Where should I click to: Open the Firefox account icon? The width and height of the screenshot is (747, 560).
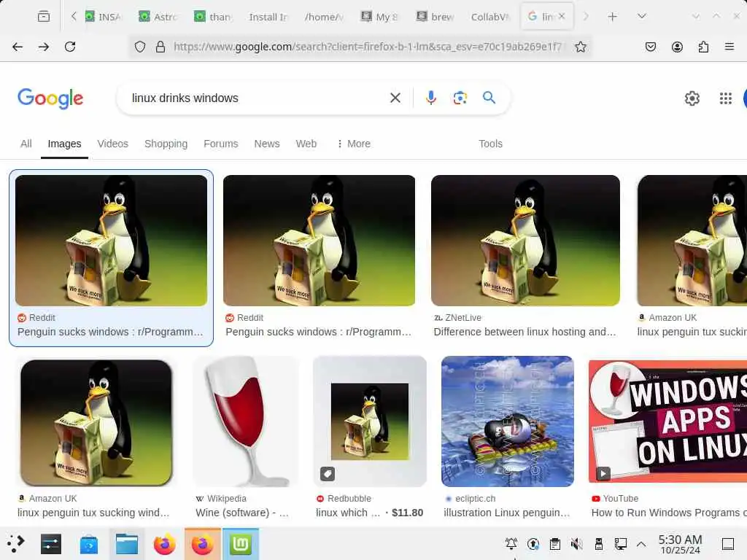(677, 47)
